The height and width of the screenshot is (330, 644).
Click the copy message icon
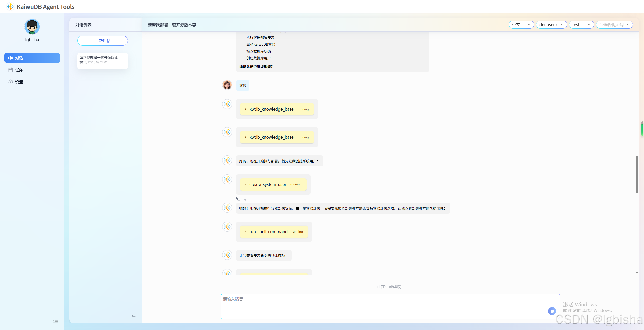[x=238, y=199]
